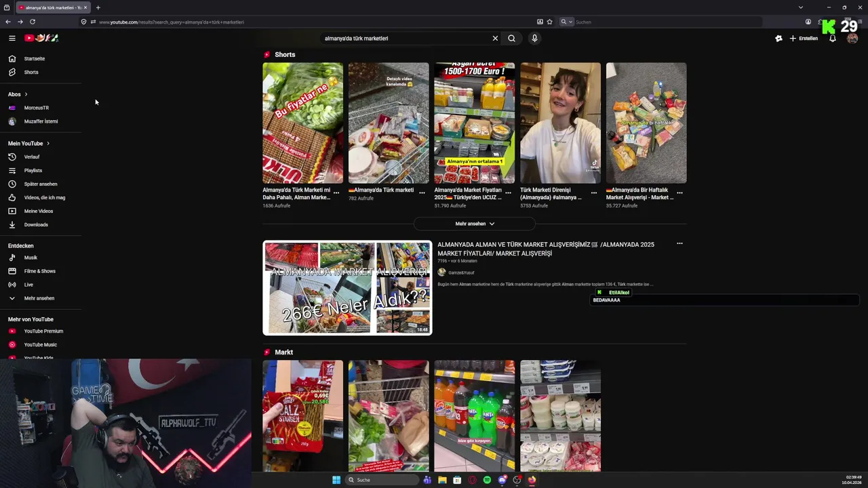Open Discord from the taskbar

502,480
